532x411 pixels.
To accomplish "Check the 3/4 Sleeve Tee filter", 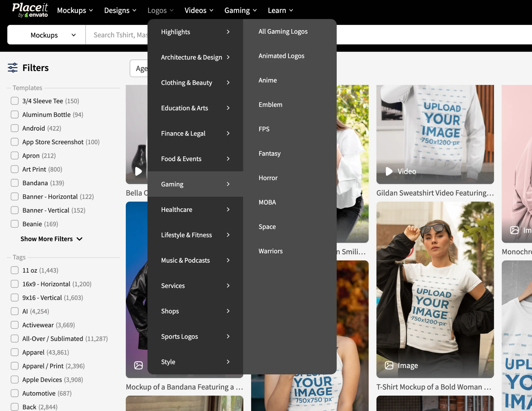I will 15,101.
